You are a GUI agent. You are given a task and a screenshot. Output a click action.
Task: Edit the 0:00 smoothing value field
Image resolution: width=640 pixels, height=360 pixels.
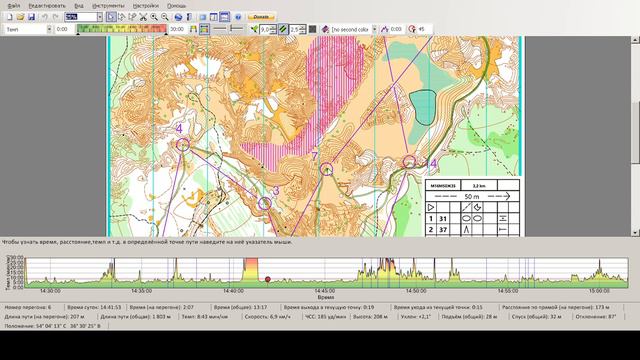(396, 29)
